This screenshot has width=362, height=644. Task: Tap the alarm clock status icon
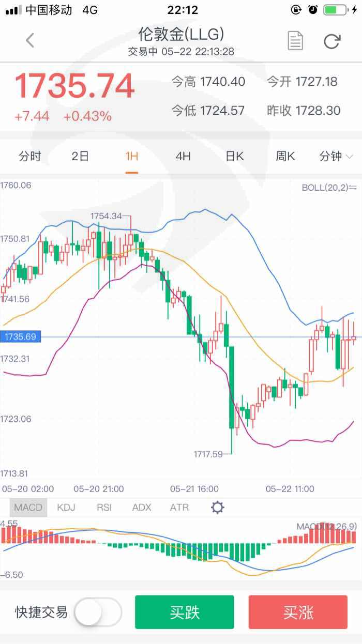coord(312,10)
